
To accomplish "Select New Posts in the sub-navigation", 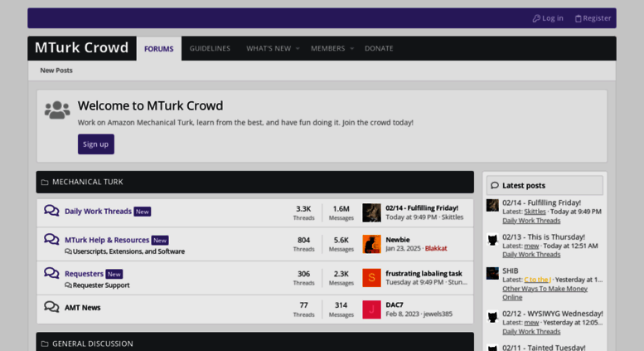I will point(56,71).
